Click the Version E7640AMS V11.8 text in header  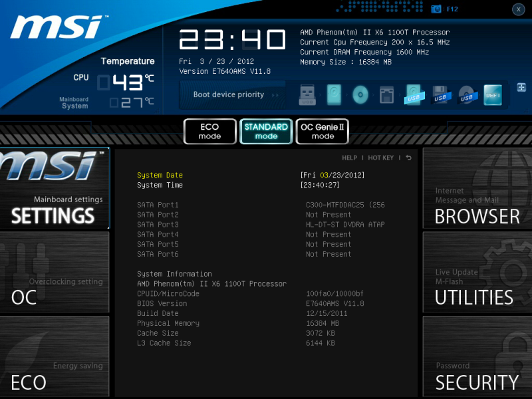coord(225,71)
